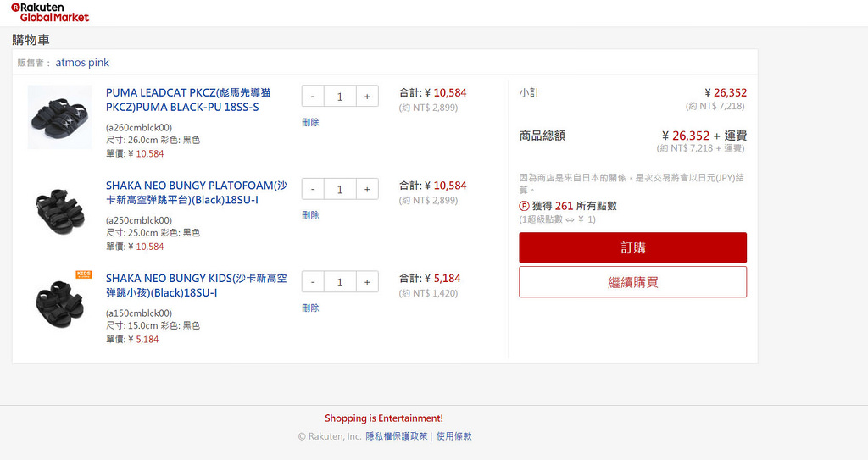Decrease quantity of SHAKA NEO BUNGY PLATOFOAM
Screen dimensions: 868x460
pos(313,189)
